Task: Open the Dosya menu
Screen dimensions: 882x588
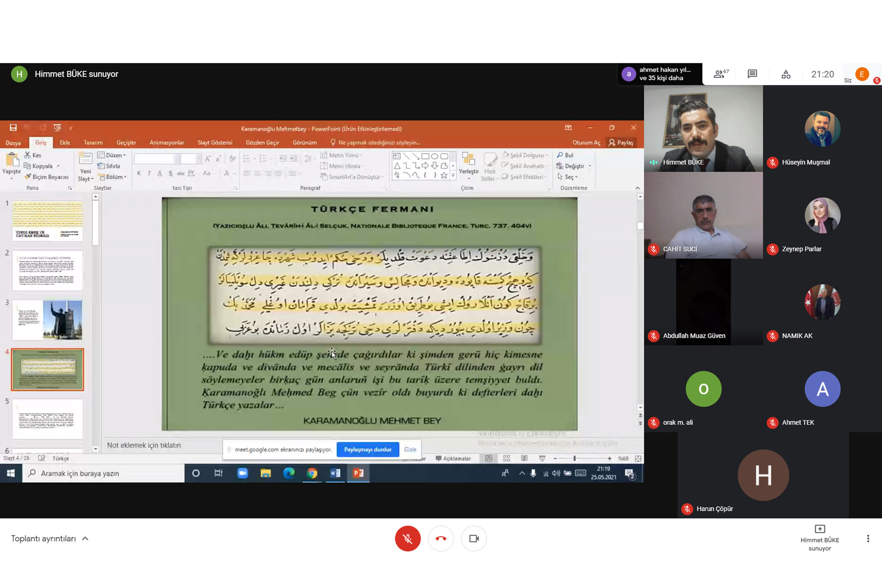Action: [x=13, y=142]
